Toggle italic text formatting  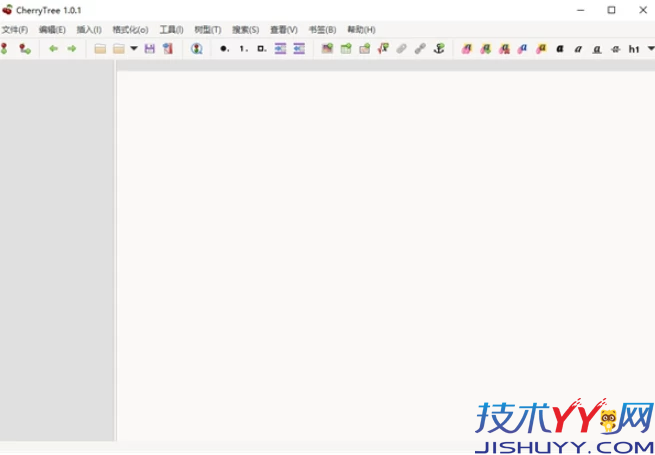[x=578, y=49]
